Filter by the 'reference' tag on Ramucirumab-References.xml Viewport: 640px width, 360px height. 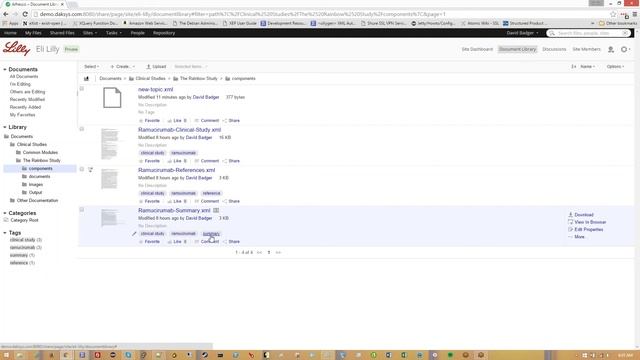(211, 193)
